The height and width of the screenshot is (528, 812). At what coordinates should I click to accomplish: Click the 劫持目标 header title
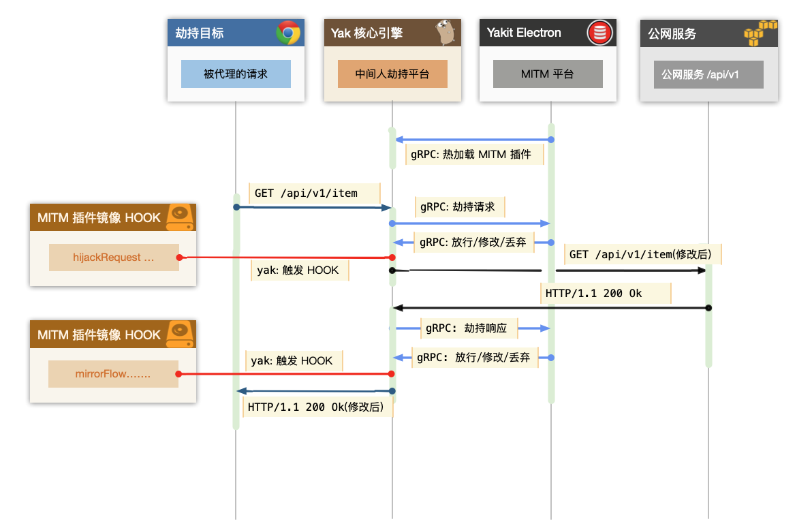(200, 33)
